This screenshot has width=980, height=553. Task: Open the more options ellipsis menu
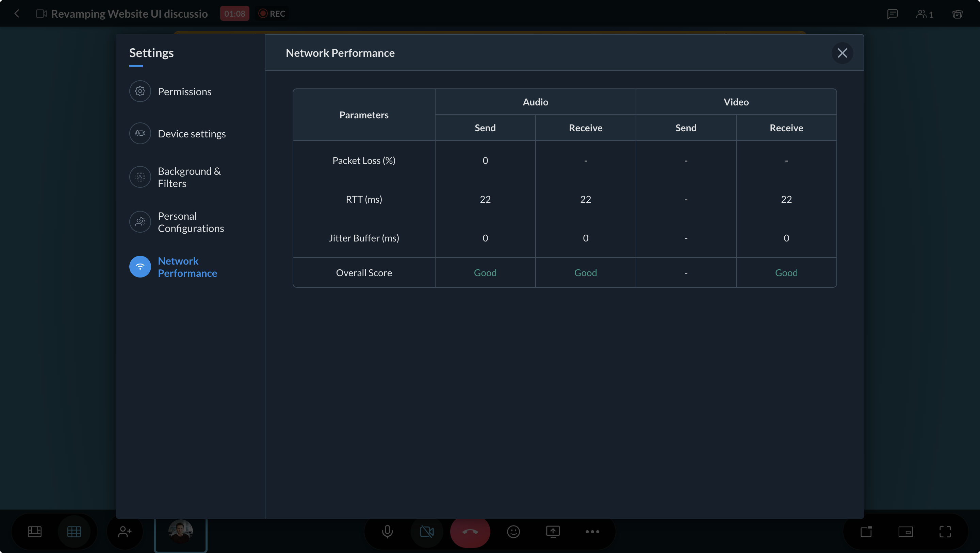[x=592, y=531]
